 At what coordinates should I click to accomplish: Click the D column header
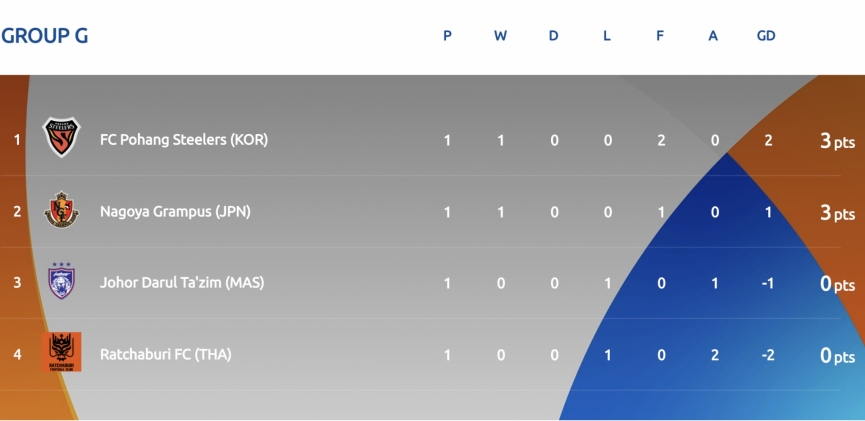(x=553, y=36)
